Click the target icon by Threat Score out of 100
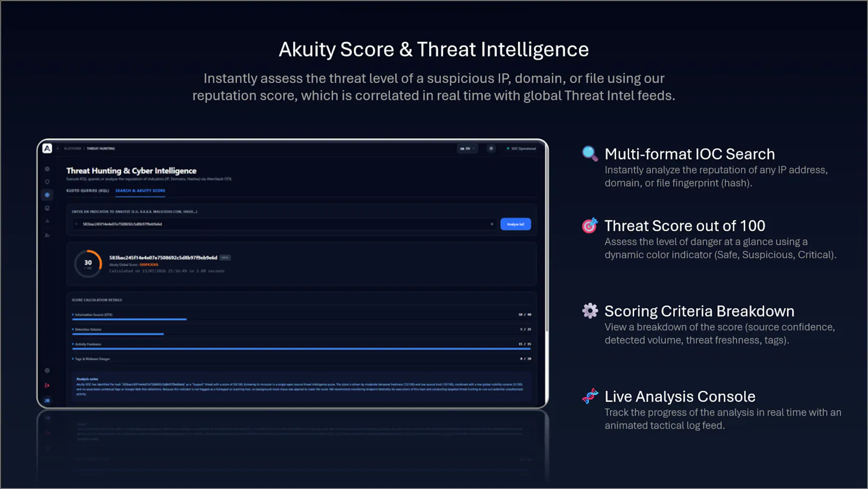This screenshot has height=489, width=868. point(590,225)
